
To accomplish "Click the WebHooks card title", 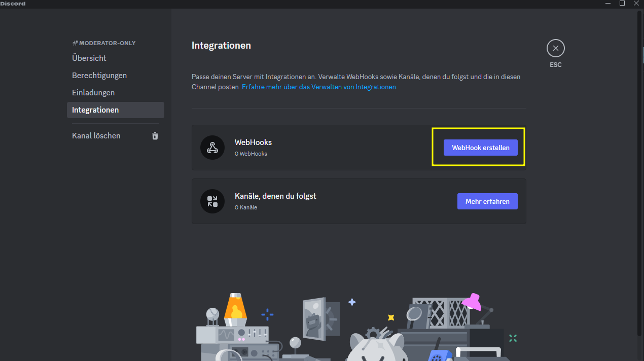I will pos(253,142).
